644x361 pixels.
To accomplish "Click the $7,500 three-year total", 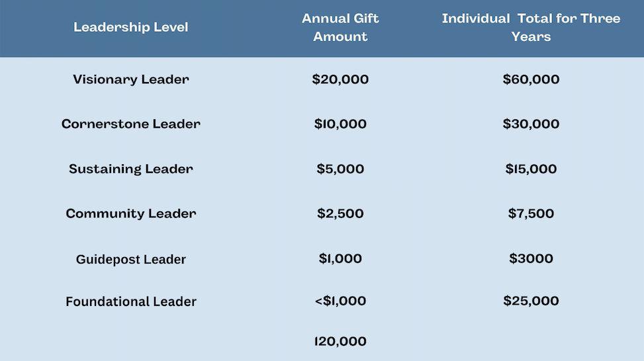I will [x=531, y=213].
